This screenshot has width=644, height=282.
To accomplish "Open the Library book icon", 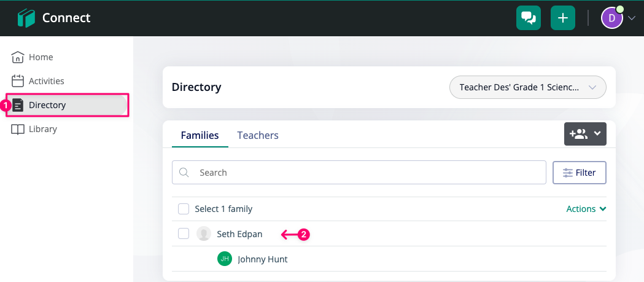I will (x=18, y=129).
